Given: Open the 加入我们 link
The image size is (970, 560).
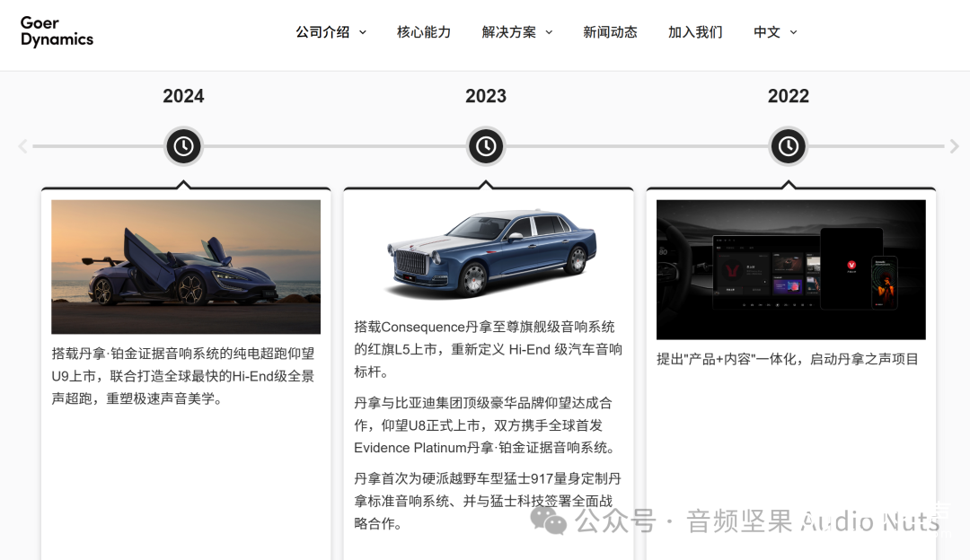Looking at the screenshot, I should click(x=695, y=32).
